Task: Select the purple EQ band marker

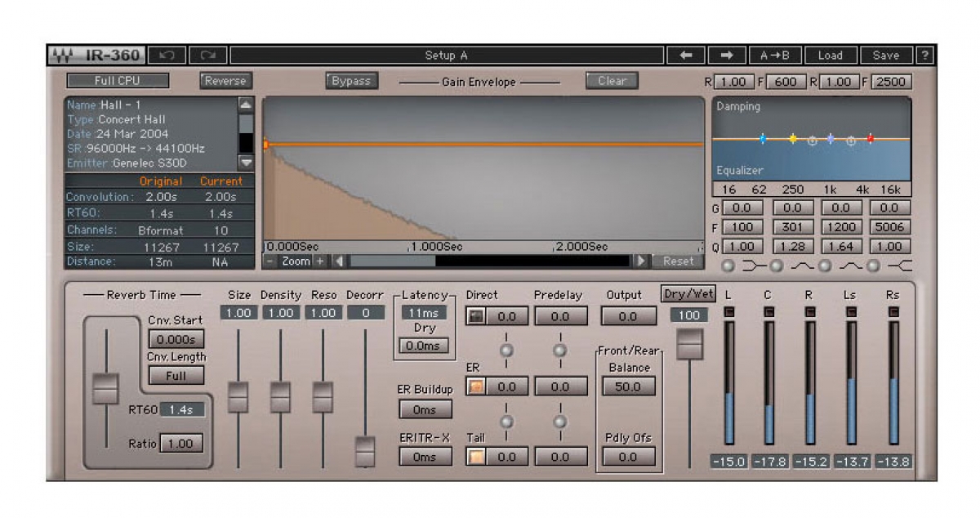Action: [831, 139]
